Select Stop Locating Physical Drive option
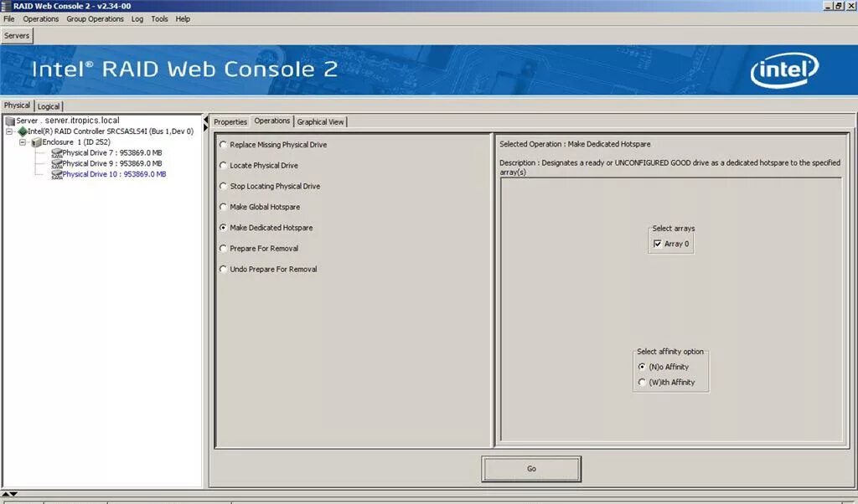Viewport: 858px width, 504px height. 270,187
